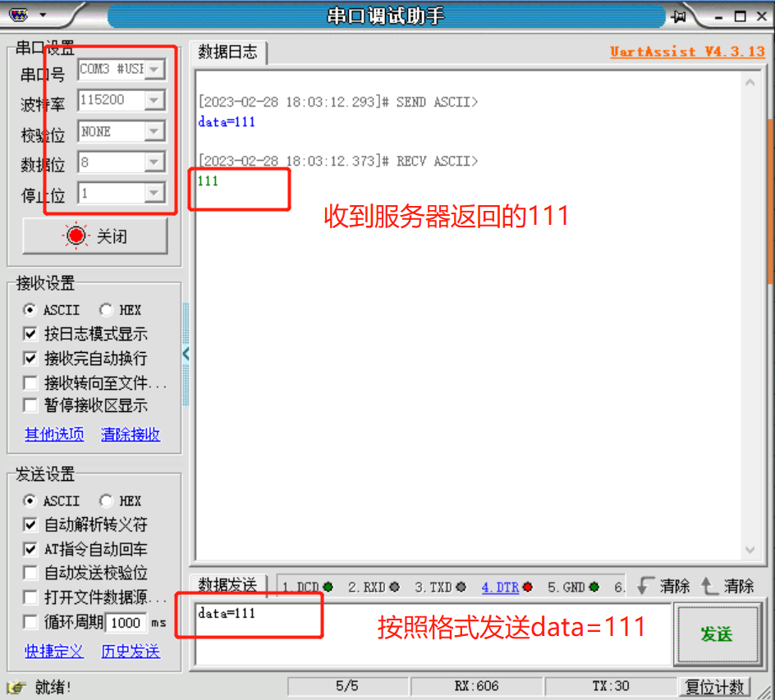Enable the loop period checkbox (循环周期)
The width and height of the screenshot is (775, 700).
click(x=30, y=622)
